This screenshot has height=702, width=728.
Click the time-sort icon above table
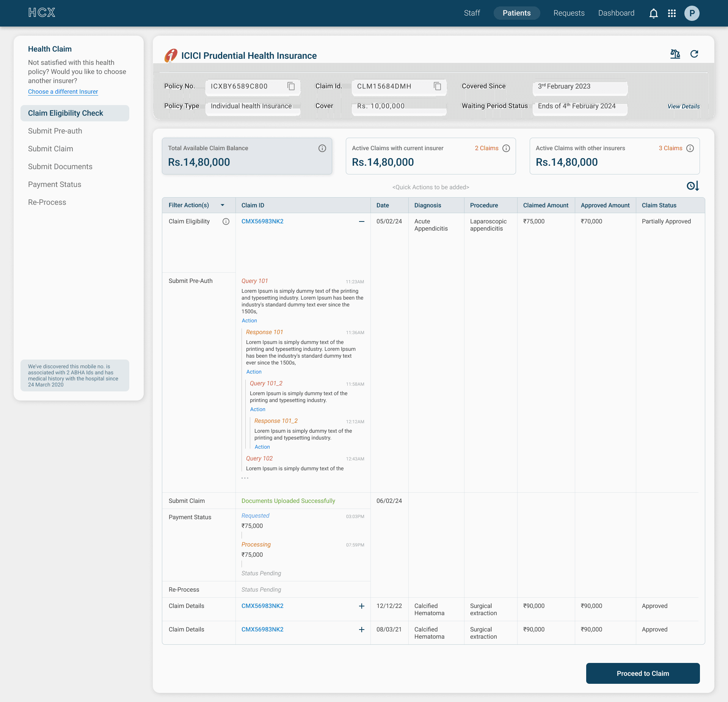tap(693, 186)
